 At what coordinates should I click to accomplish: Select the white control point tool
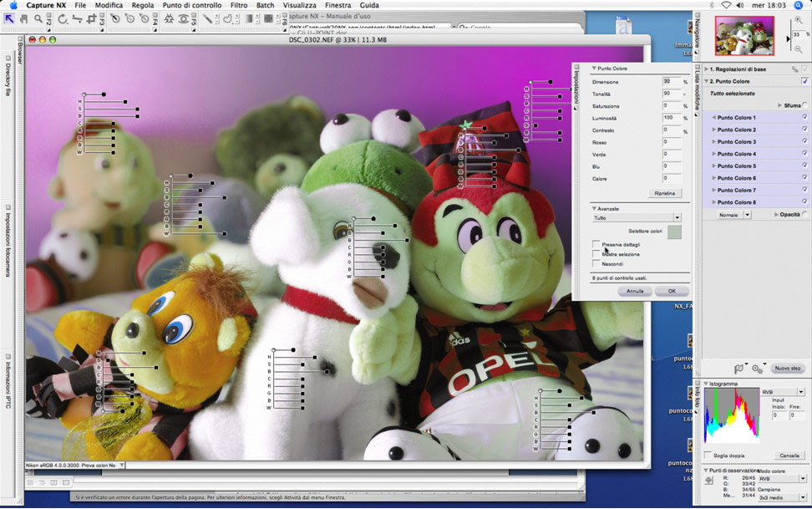click(129, 19)
